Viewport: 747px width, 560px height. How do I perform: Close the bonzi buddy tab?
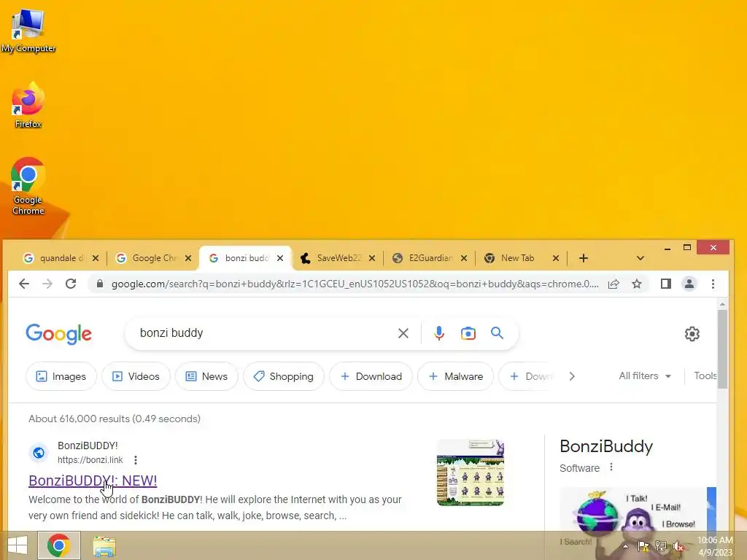click(280, 258)
